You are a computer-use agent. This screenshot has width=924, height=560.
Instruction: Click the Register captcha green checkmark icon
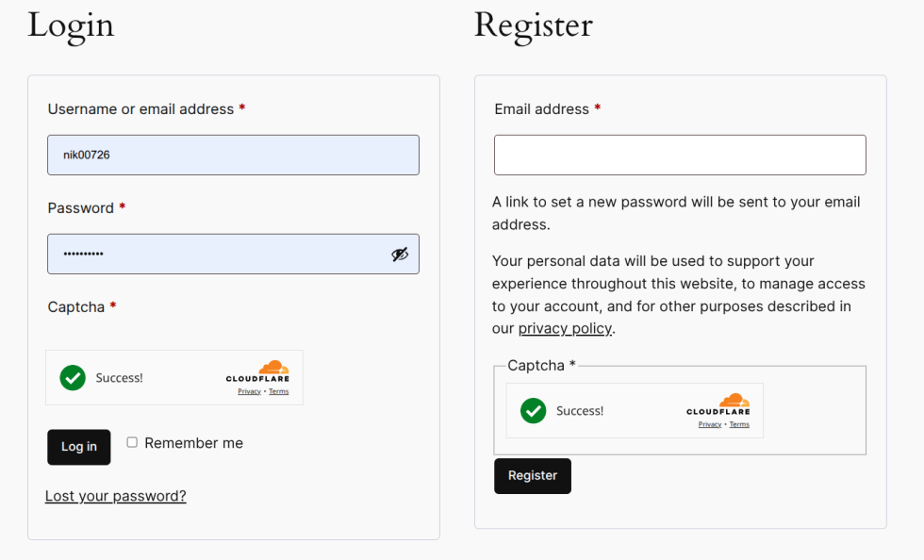point(533,411)
